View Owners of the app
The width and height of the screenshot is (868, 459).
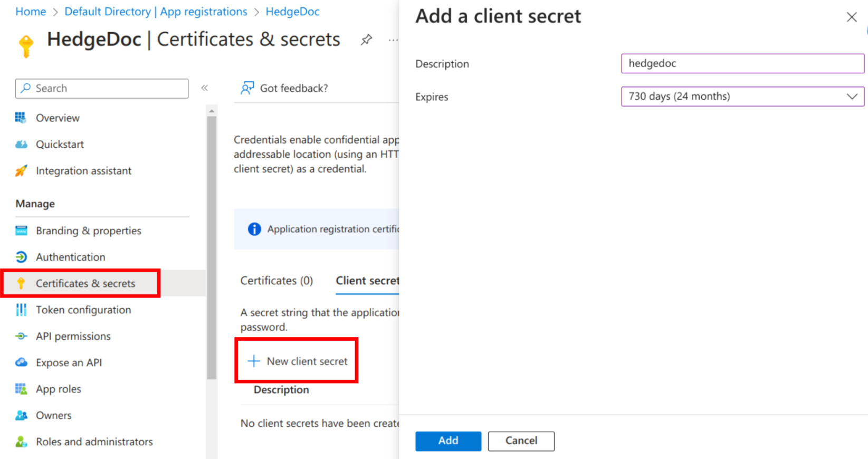tap(53, 415)
